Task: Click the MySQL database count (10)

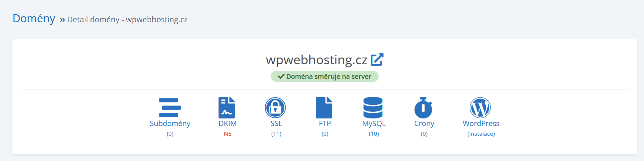Action: [374, 134]
